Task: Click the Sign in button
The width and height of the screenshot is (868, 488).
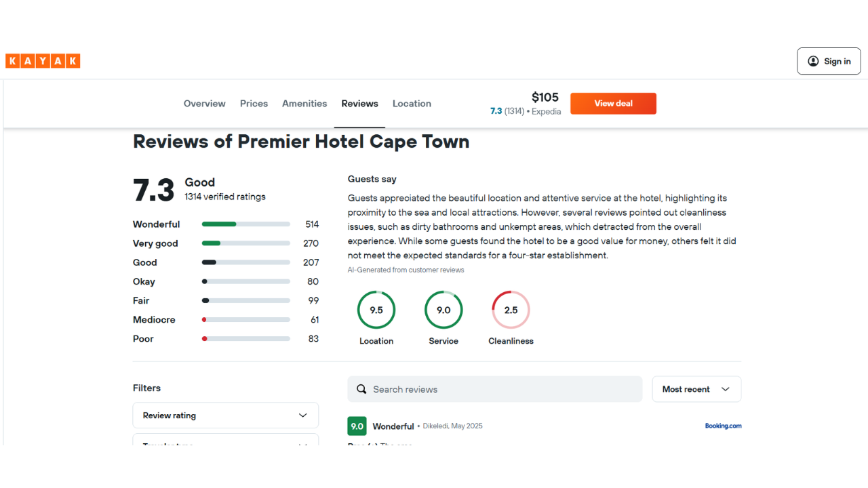Action: coord(829,61)
